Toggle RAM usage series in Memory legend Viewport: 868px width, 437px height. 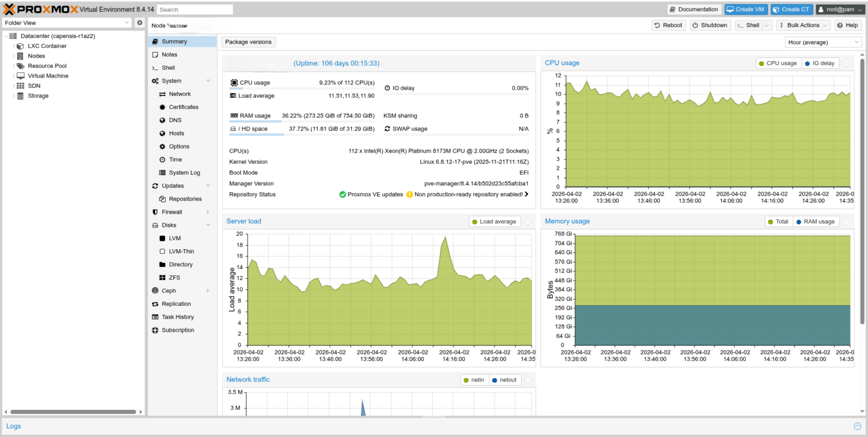[816, 222]
